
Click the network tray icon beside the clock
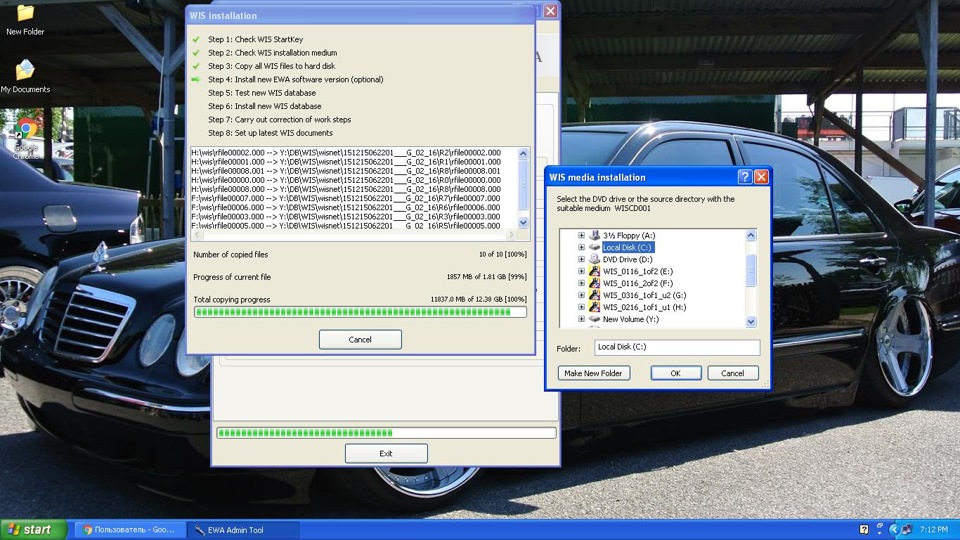[x=906, y=530]
